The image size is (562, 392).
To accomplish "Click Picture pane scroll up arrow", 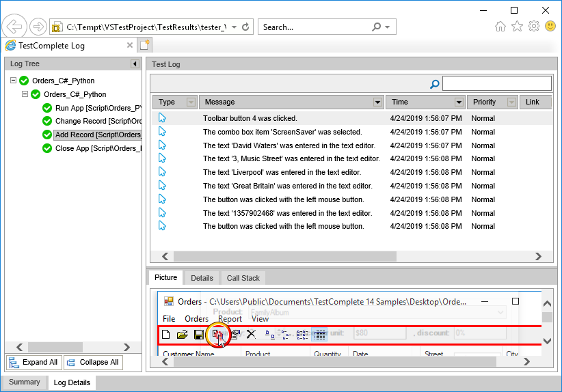I will click(x=547, y=303).
